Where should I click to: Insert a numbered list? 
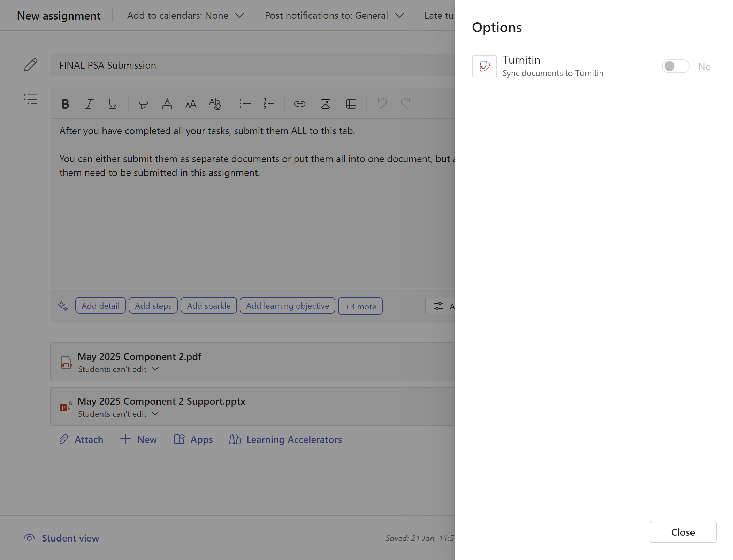point(269,104)
